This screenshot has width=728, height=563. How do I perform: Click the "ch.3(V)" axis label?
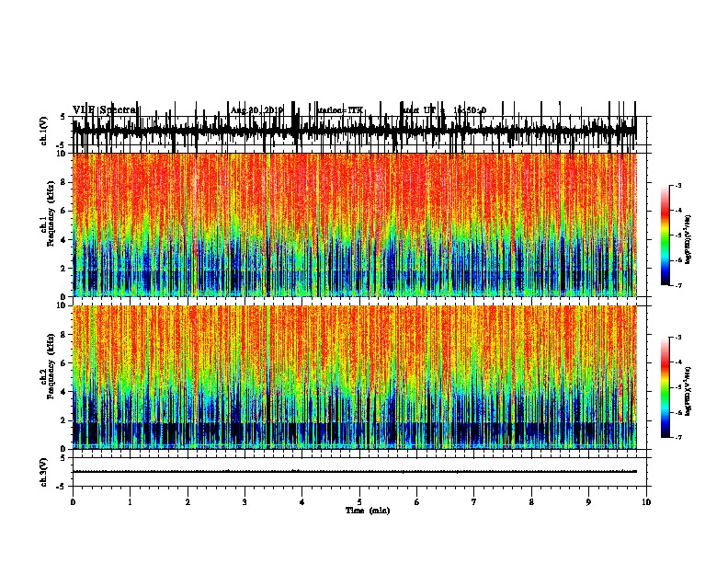(44, 472)
